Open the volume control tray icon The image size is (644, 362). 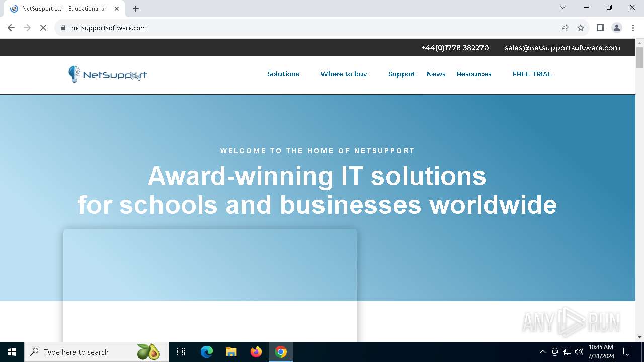pyautogui.click(x=579, y=352)
